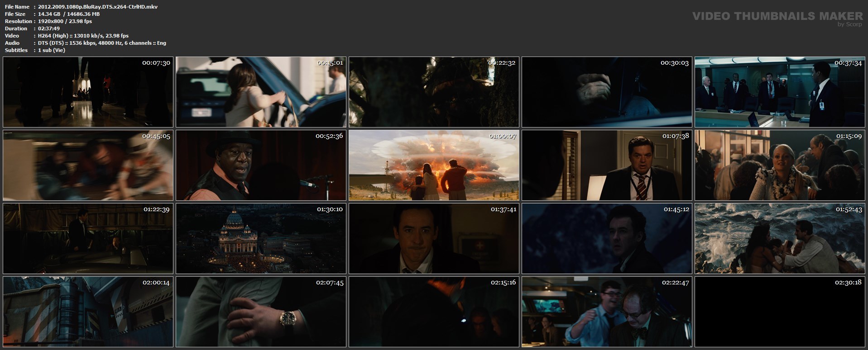Open the thumbnail stamped 00:07:30

click(x=88, y=92)
